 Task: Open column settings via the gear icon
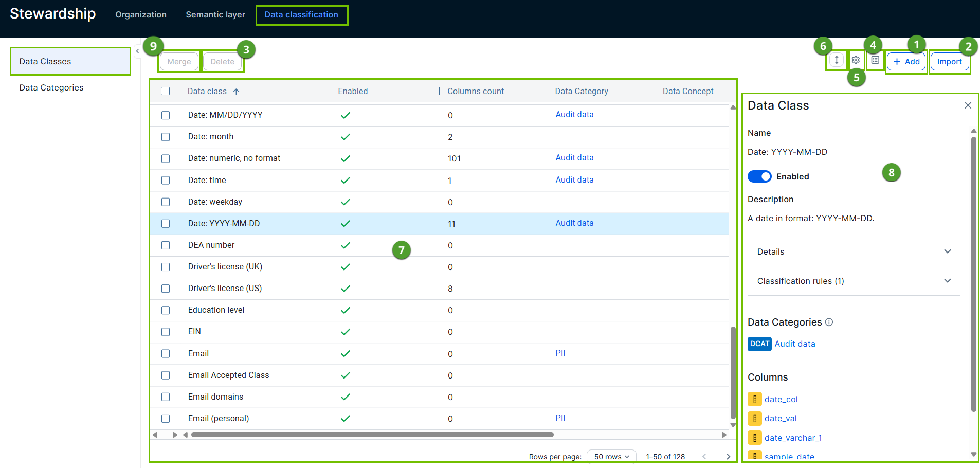(856, 60)
